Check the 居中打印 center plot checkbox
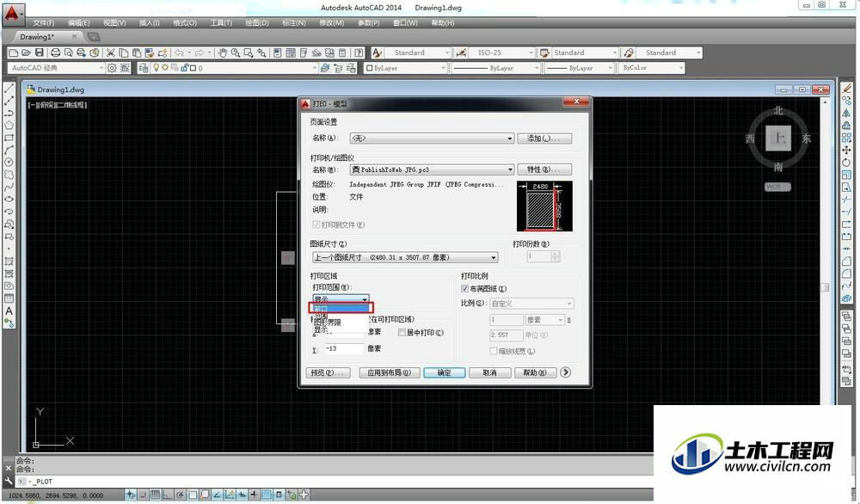The width and height of the screenshot is (860, 504). pos(402,332)
